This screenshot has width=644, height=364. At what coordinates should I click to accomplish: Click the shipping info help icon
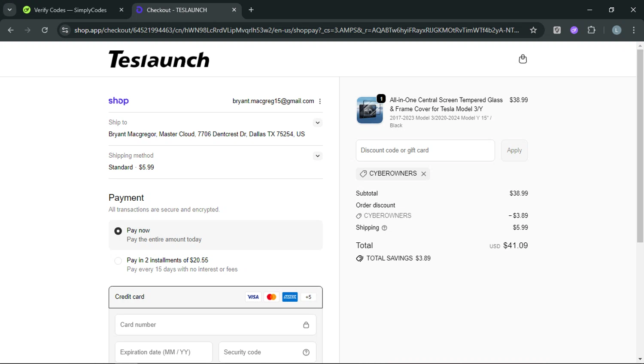pyautogui.click(x=384, y=228)
